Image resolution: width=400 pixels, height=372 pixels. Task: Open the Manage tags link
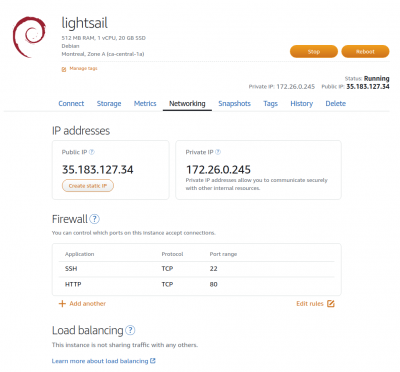coord(83,69)
